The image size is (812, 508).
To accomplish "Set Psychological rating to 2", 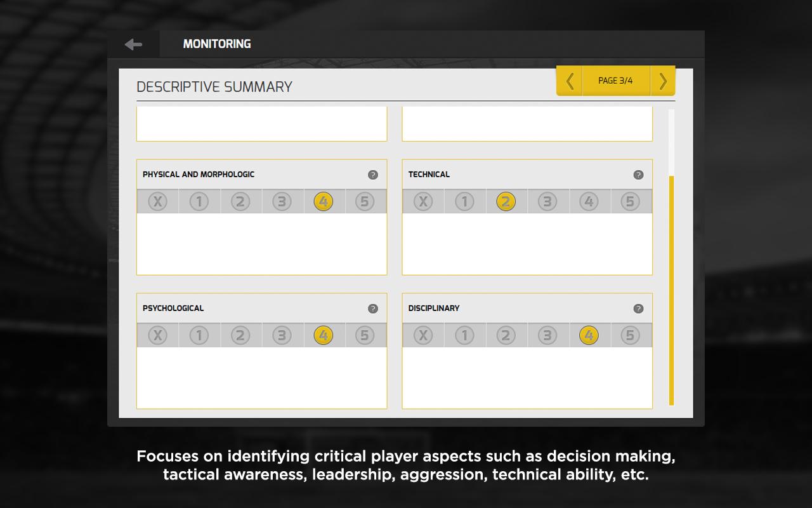I will point(240,335).
